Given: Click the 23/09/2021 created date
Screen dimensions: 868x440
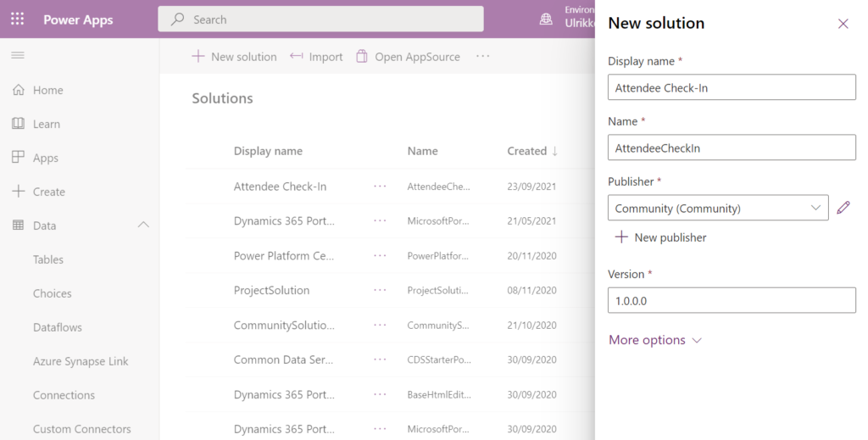Looking at the screenshot, I should pos(531,187).
